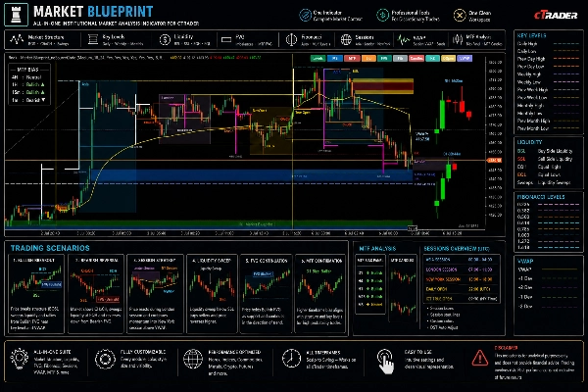Click the Fully Customizable gear icon

coord(105,359)
